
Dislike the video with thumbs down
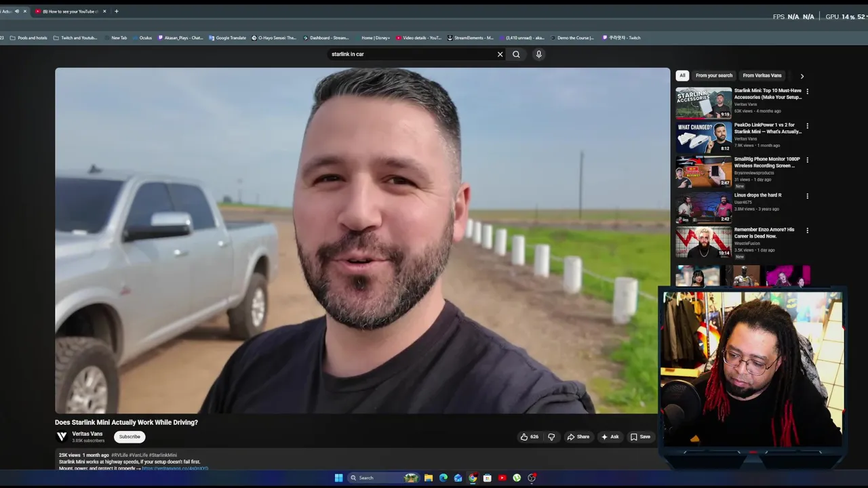[551, 437]
